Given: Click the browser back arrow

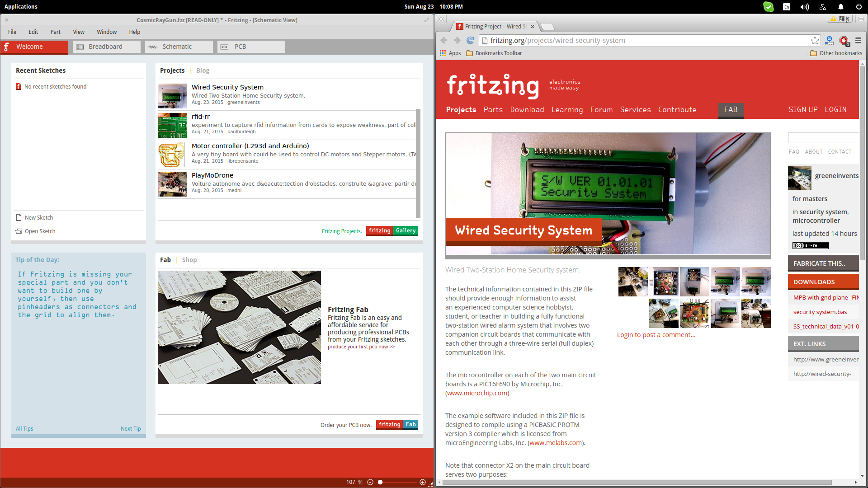Looking at the screenshot, I should click(x=444, y=40).
